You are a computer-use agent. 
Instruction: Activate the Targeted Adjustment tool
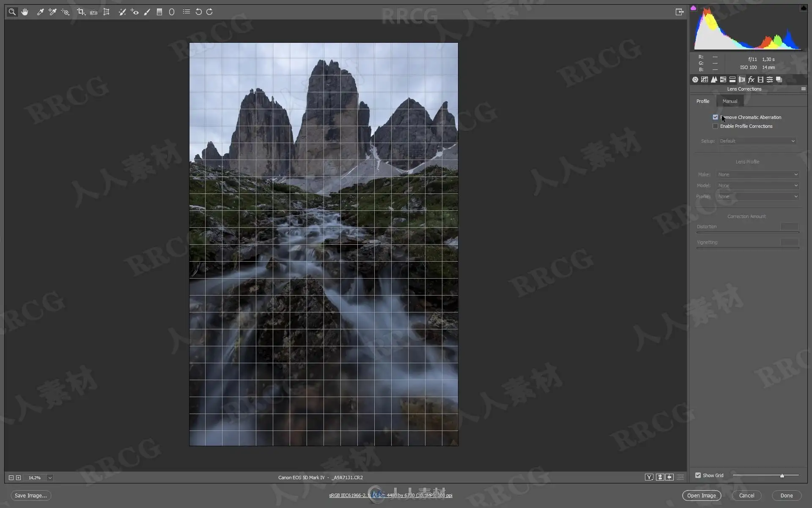click(x=65, y=12)
